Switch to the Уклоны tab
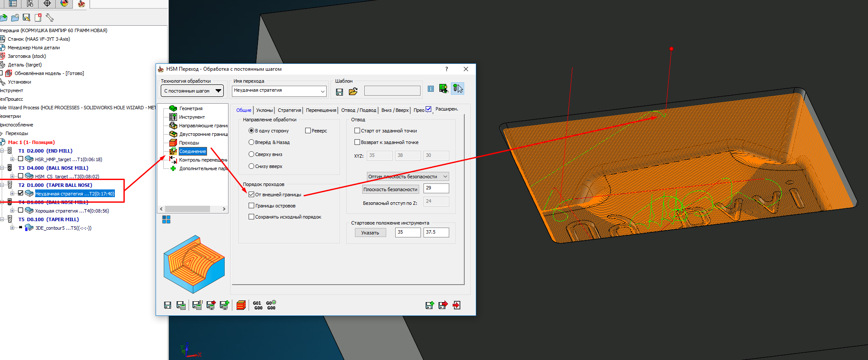The width and height of the screenshot is (868, 360). click(264, 110)
